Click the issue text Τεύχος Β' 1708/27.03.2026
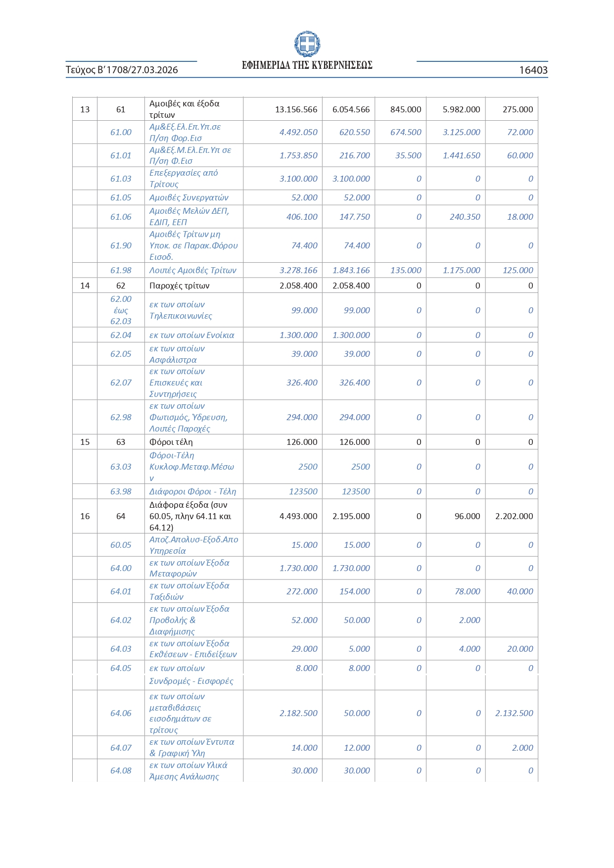The image size is (614, 868). 122,70
